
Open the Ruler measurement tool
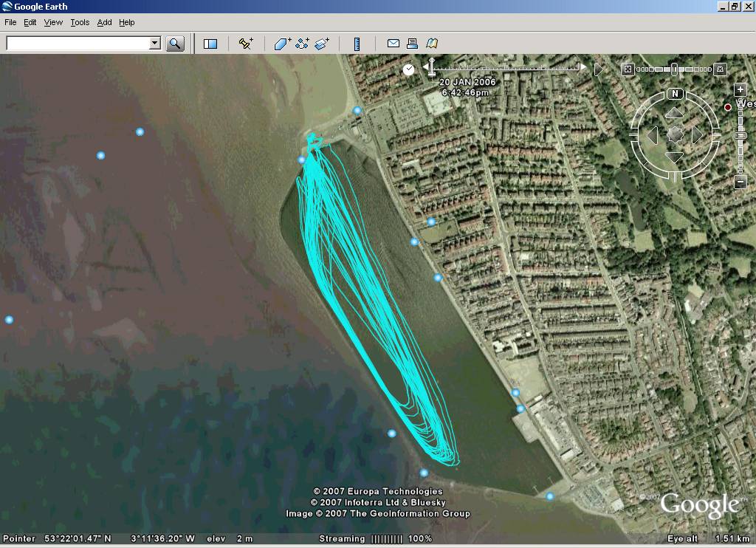point(357,44)
